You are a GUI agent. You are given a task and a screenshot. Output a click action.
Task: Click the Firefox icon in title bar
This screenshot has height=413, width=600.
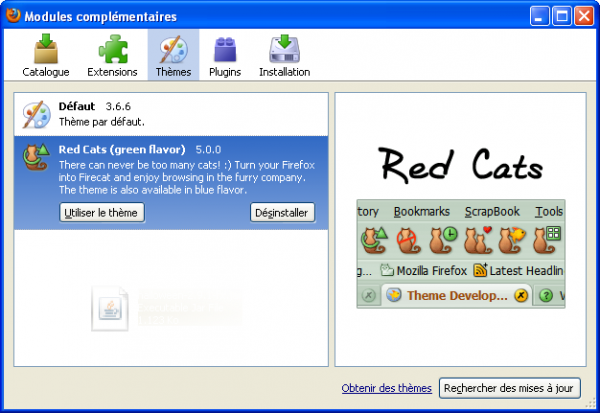[x=13, y=16]
